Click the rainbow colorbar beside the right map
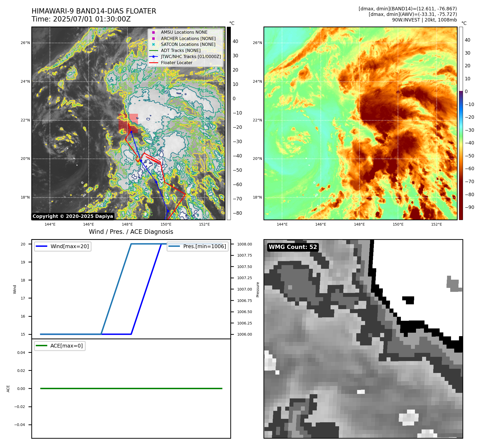The height and width of the screenshot is (448, 481). pyautogui.click(x=461, y=123)
